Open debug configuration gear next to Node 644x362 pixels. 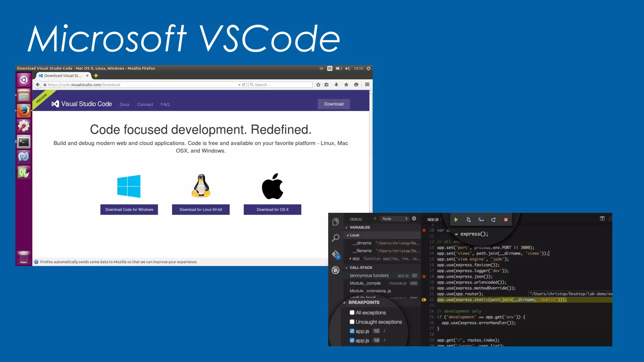coord(414,218)
